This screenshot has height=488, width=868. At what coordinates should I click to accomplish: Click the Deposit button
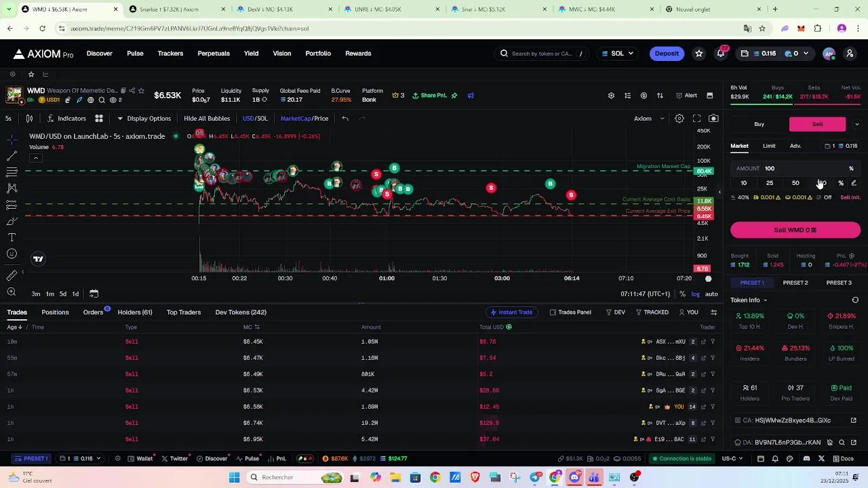(667, 54)
